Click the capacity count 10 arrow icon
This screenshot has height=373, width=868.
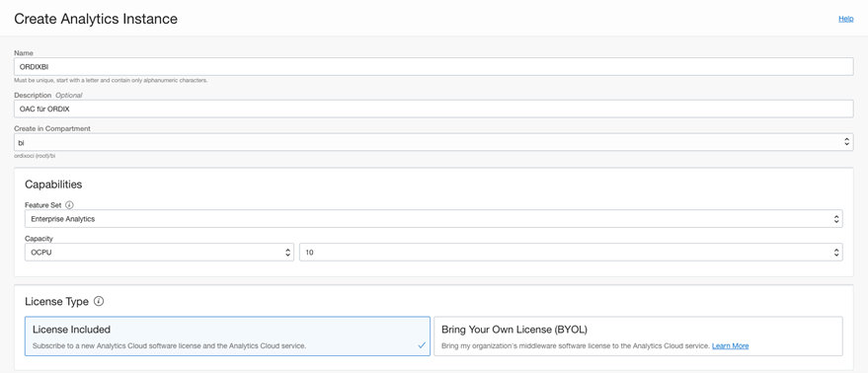tap(836, 253)
